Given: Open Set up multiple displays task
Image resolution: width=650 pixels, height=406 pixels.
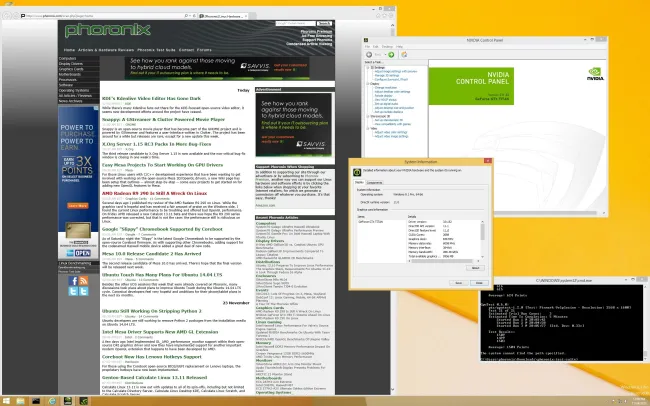Looking at the screenshot, I should coord(388,112).
